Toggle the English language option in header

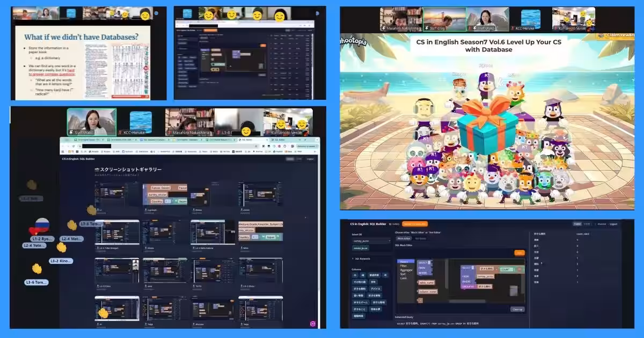[577, 224]
